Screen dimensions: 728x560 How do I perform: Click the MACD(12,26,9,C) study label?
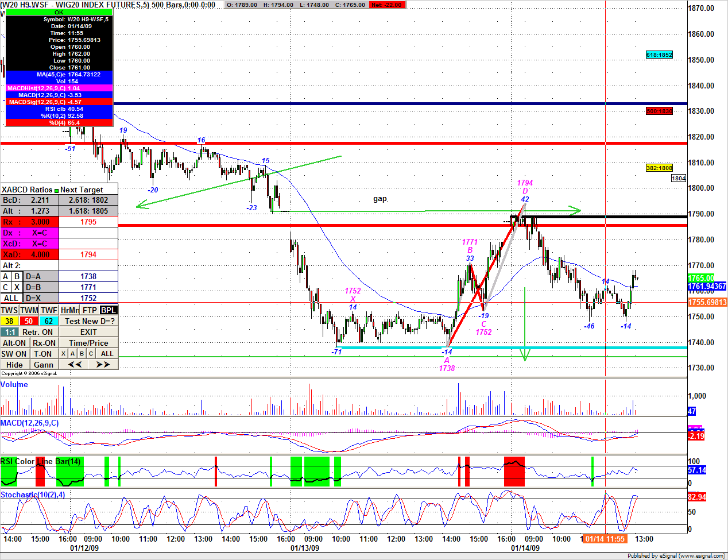29,423
